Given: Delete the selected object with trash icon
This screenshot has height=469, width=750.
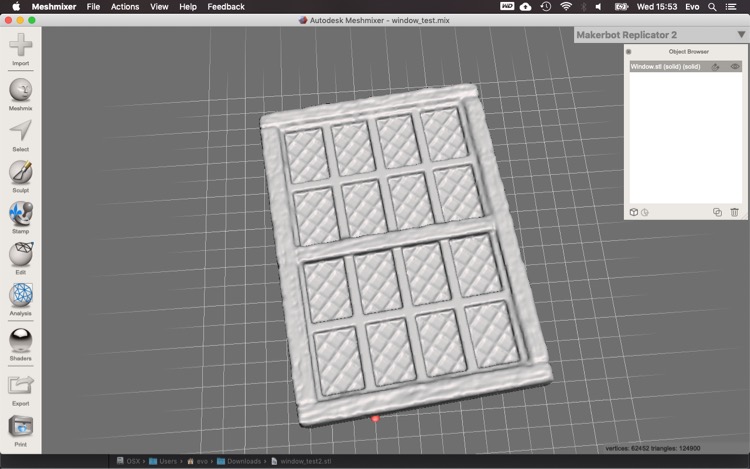Looking at the screenshot, I should click(734, 212).
